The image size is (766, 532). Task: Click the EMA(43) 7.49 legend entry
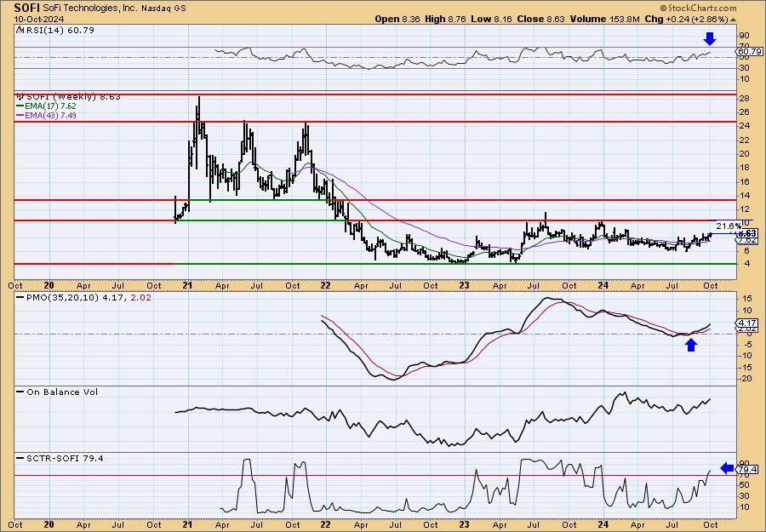tap(52, 115)
